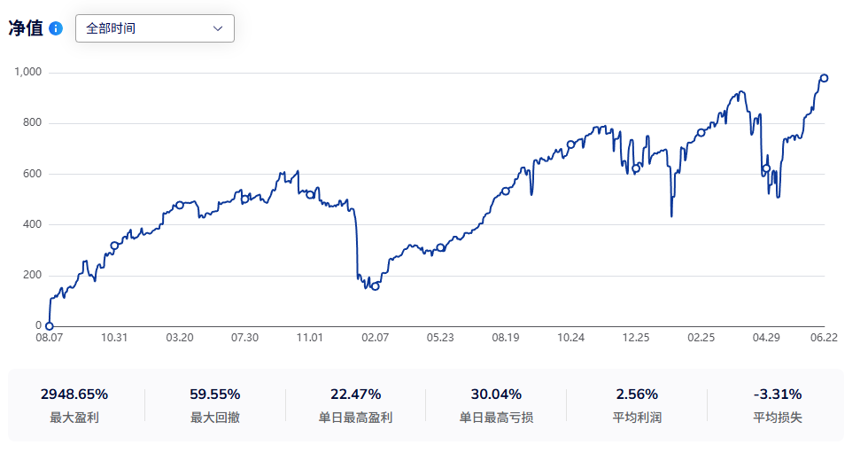Click the 11.01 x-axis date label

pos(310,338)
